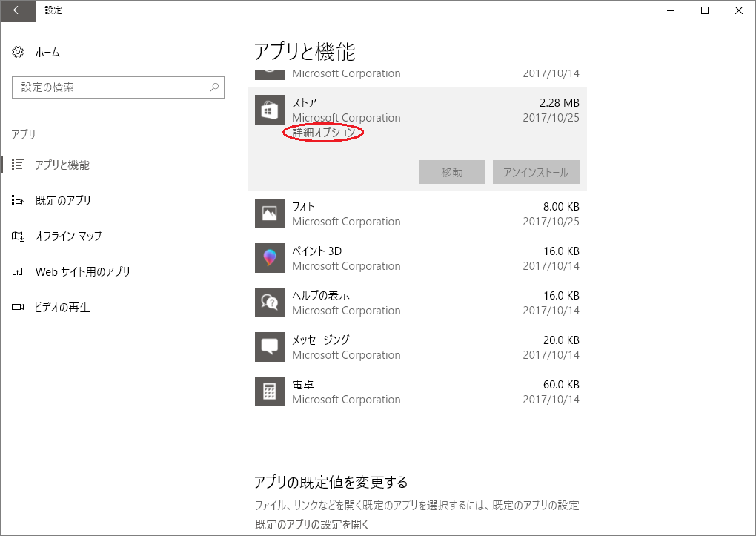756x536 pixels.
Task: Click the 8.00 KB size value
Action: tap(561, 207)
